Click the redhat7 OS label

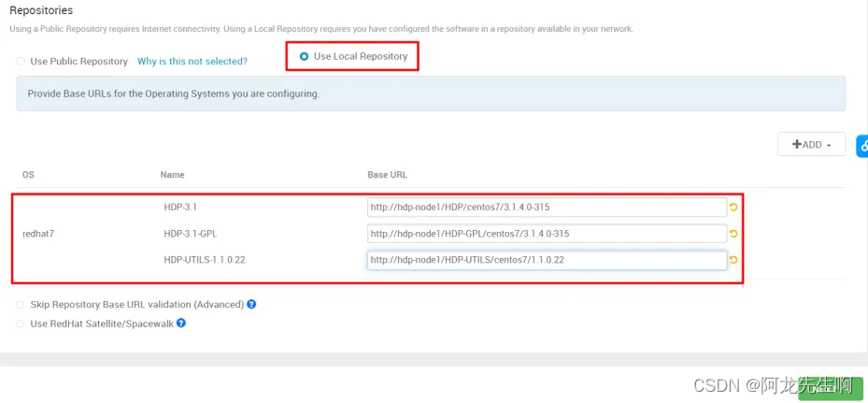[x=38, y=234]
